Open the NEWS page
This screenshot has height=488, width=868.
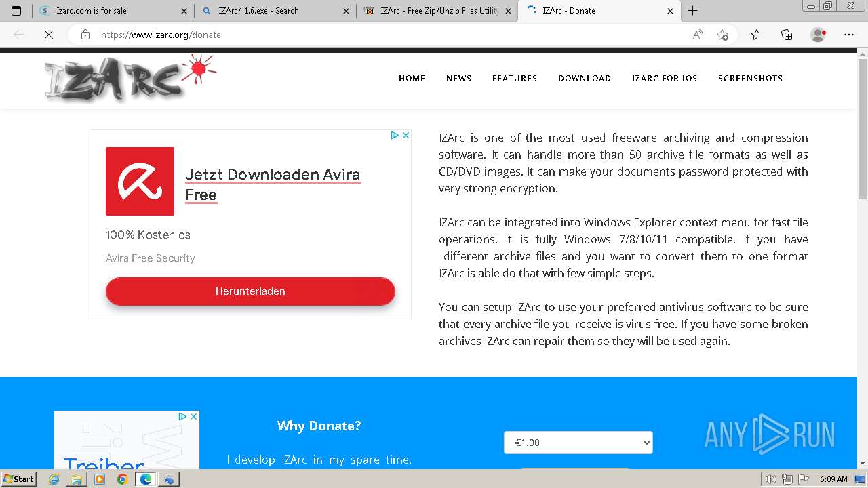point(458,78)
